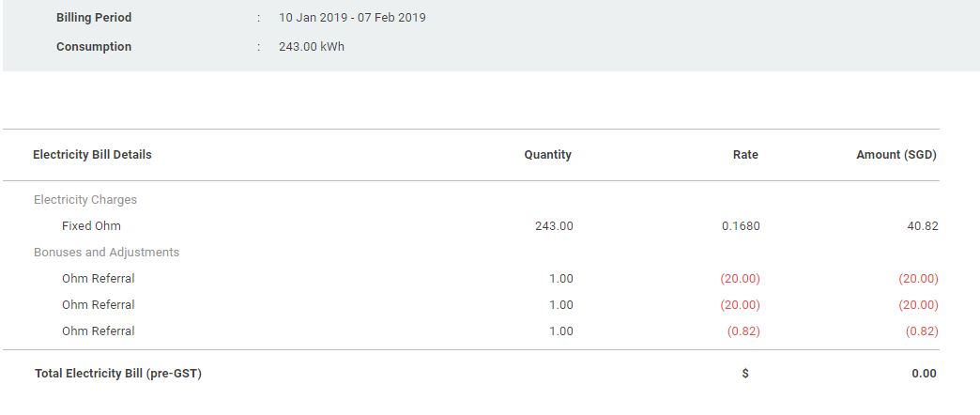Click the Electricity Bill Details heading

coord(92,155)
